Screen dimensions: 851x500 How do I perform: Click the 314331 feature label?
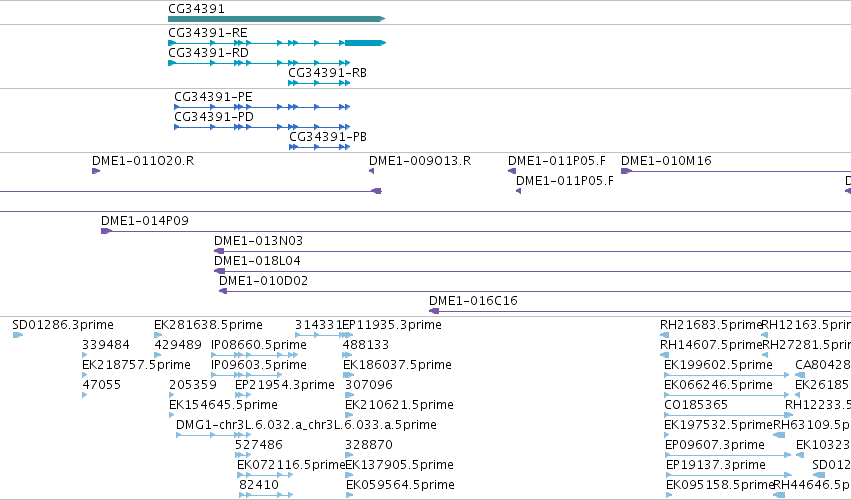click(319, 325)
